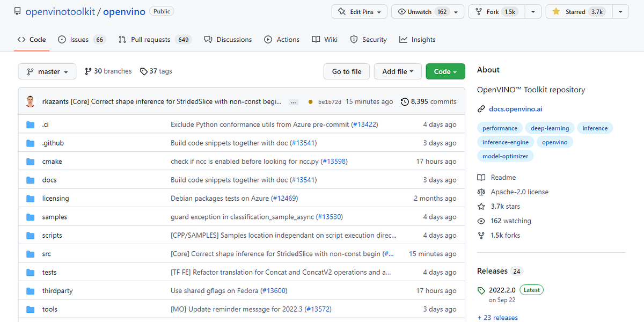Click the Go to file button
The height and width of the screenshot is (322, 644).
(347, 71)
